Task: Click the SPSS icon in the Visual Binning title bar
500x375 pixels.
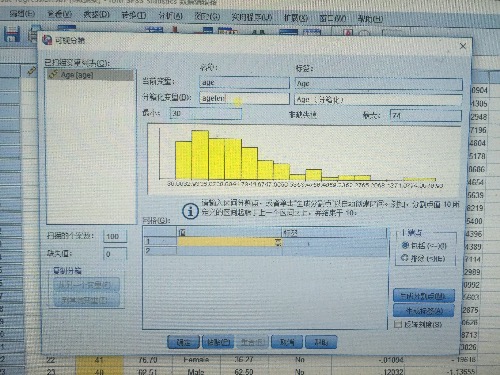Action: tap(47, 40)
